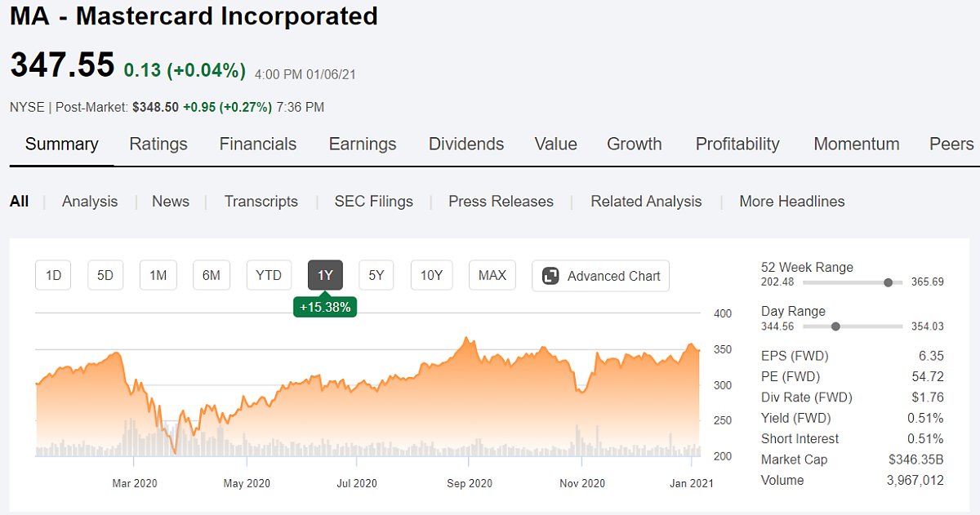
Task: Click the Short Interest label
Action: (800, 439)
